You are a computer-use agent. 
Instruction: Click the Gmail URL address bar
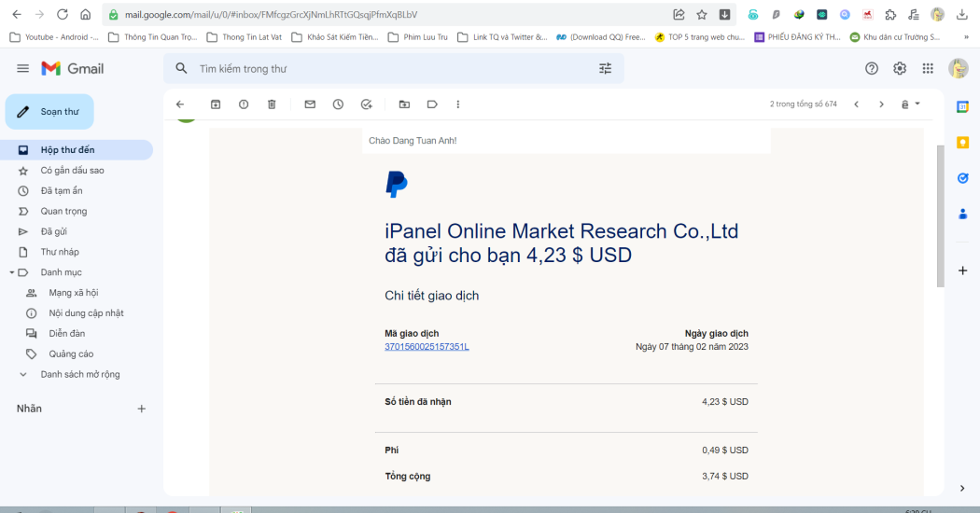(x=387, y=14)
